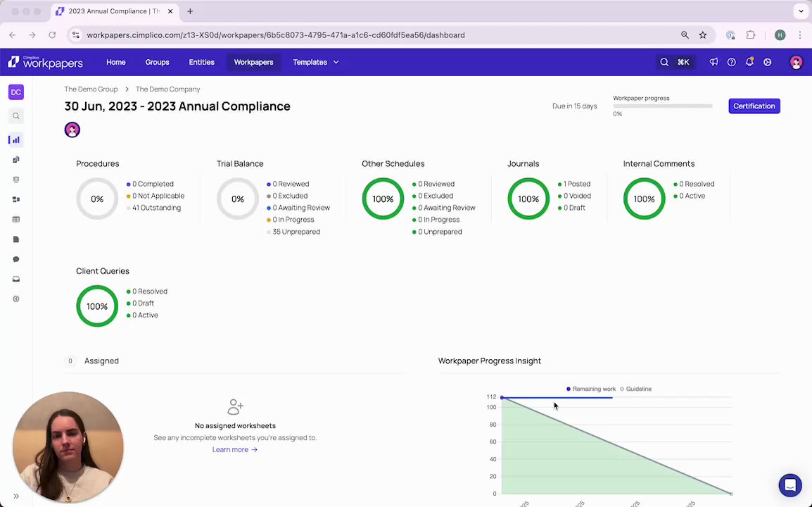Toggle Guideline chart legend entry
Screen dimensions: 812x507
point(635,389)
